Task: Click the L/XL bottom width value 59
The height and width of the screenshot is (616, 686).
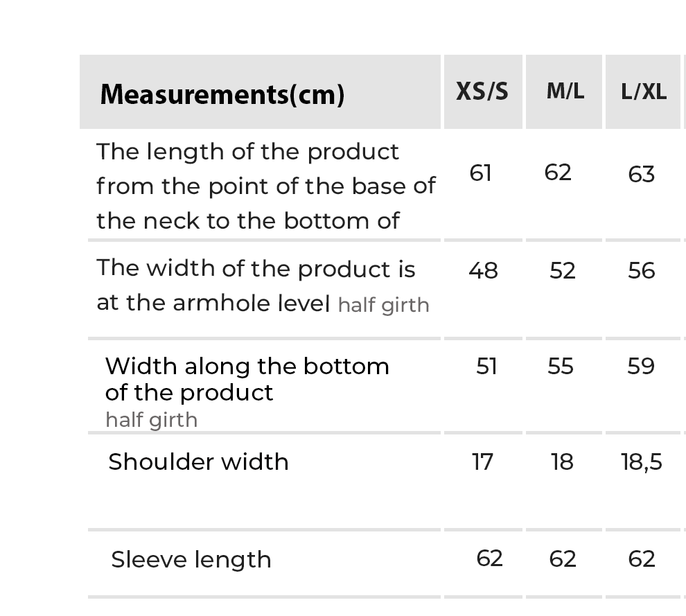Action: coord(641,366)
